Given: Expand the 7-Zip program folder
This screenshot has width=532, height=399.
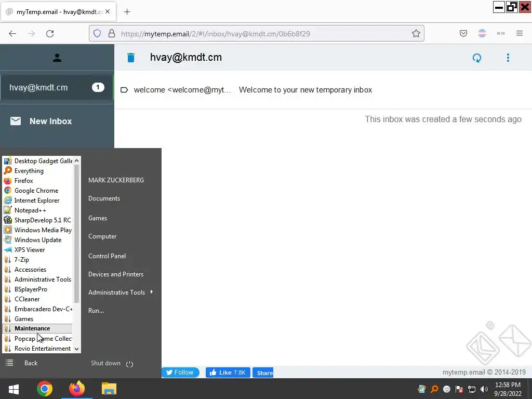Looking at the screenshot, I should 37,260.
